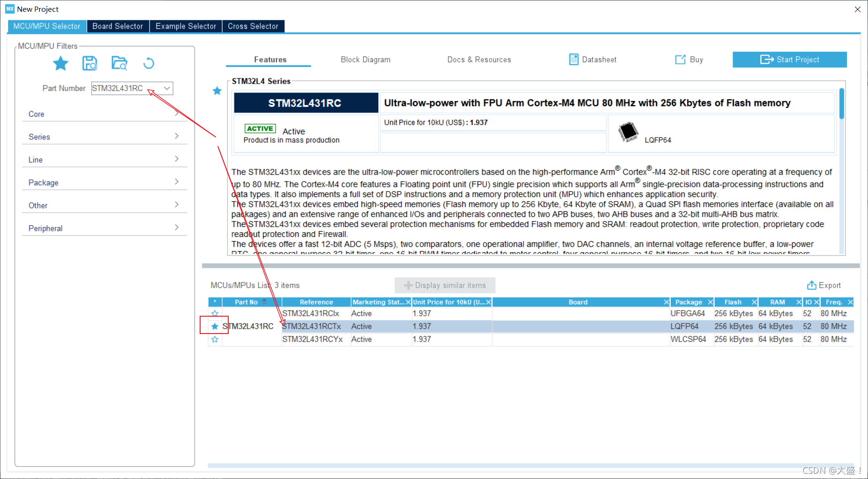
Task: Click the favorite star beside STM32L4 Series
Action: (217, 91)
